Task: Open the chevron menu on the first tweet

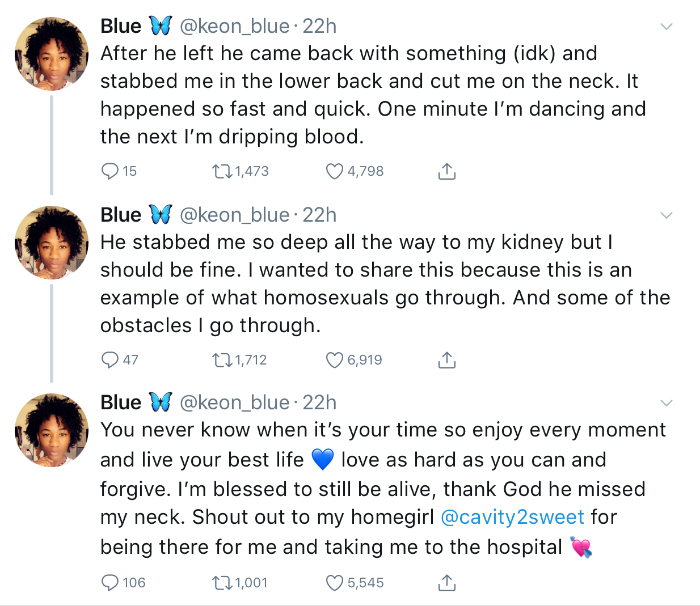Action: [667, 27]
